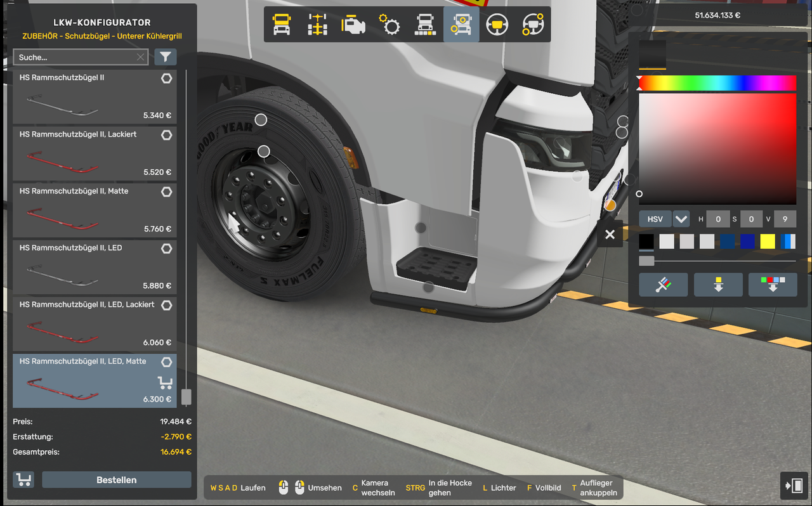Click the S saturation value field
812x506 pixels.
click(x=751, y=219)
